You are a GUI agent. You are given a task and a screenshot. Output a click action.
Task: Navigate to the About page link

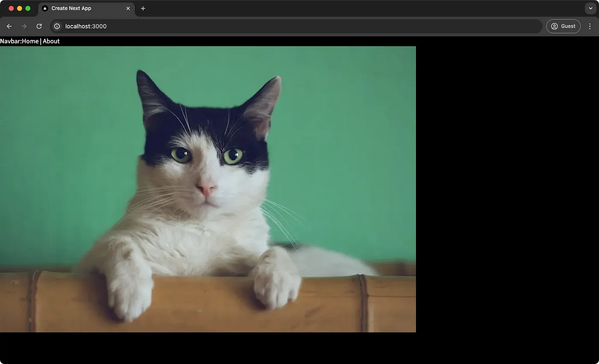51,41
